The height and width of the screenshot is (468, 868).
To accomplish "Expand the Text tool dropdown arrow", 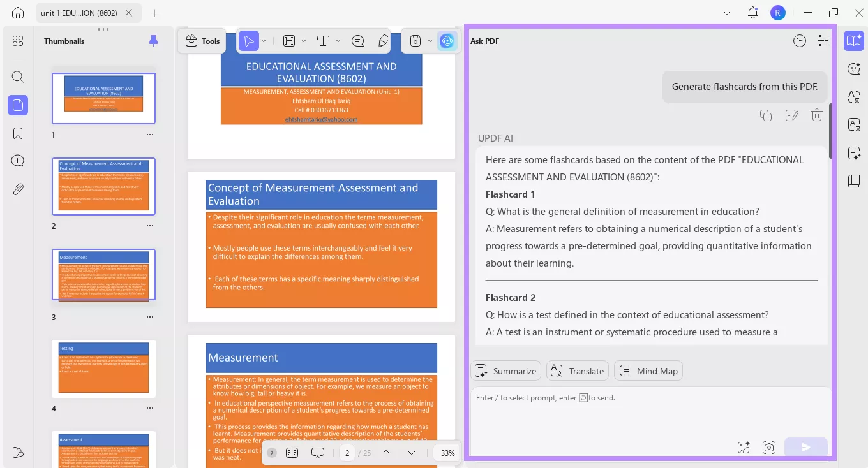I will tap(339, 40).
